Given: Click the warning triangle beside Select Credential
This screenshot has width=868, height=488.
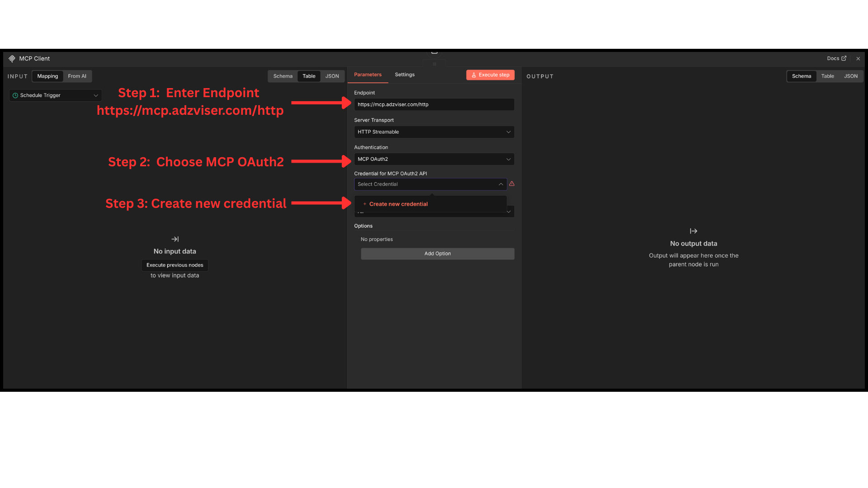Looking at the screenshot, I should pyautogui.click(x=511, y=183).
